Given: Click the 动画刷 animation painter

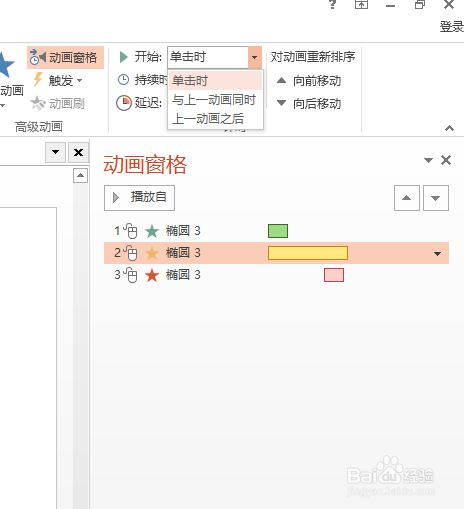Looking at the screenshot, I should point(58,104).
